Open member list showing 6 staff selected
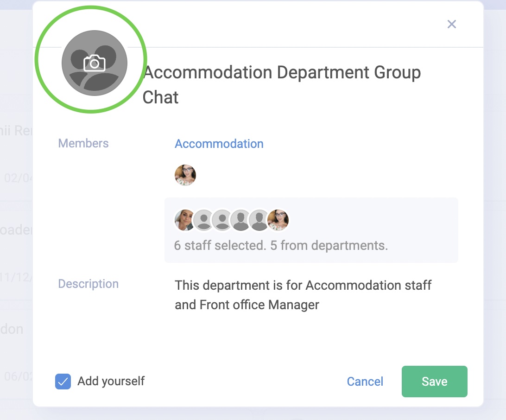Image resolution: width=506 pixels, height=420 pixels. [x=311, y=230]
